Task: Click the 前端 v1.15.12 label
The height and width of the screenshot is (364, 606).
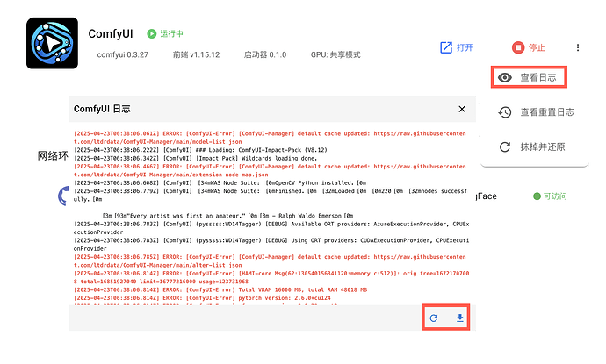Action: pyautogui.click(x=196, y=54)
